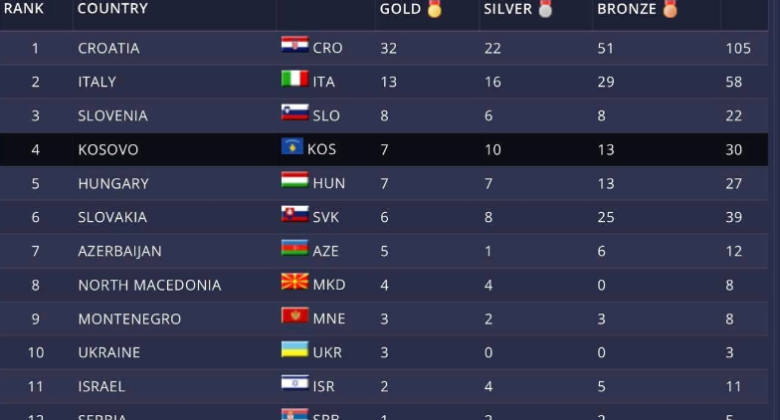Image resolution: width=780 pixels, height=420 pixels.
Task: Click the Ukraine flag icon
Action: (x=294, y=349)
